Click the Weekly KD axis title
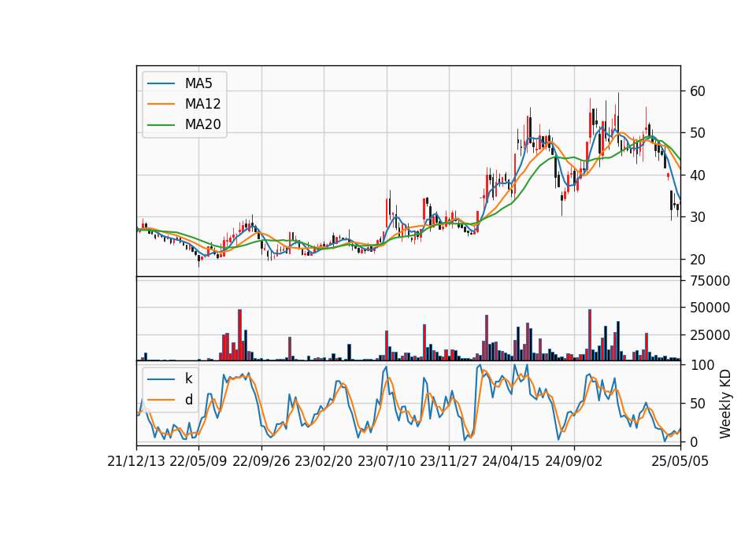 [x=725, y=404]
